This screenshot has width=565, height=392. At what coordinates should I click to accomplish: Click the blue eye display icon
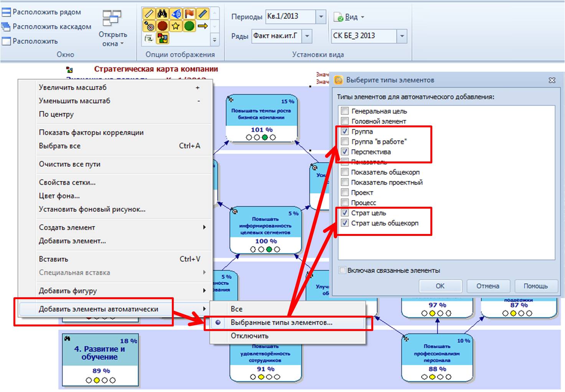pyautogui.click(x=176, y=14)
